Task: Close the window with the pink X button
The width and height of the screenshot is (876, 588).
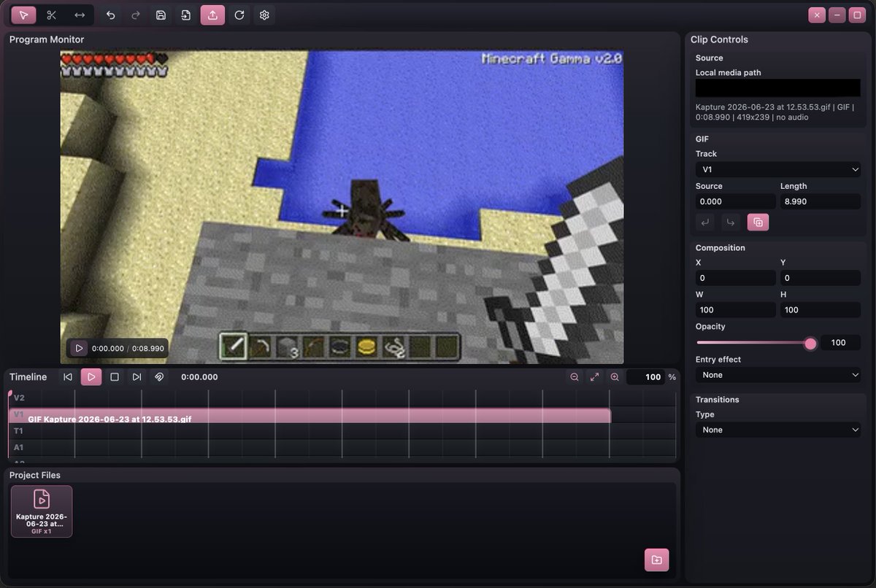Action: (x=817, y=15)
